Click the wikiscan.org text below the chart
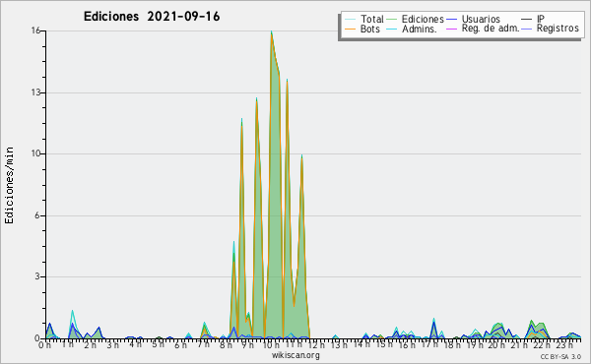 295,355
